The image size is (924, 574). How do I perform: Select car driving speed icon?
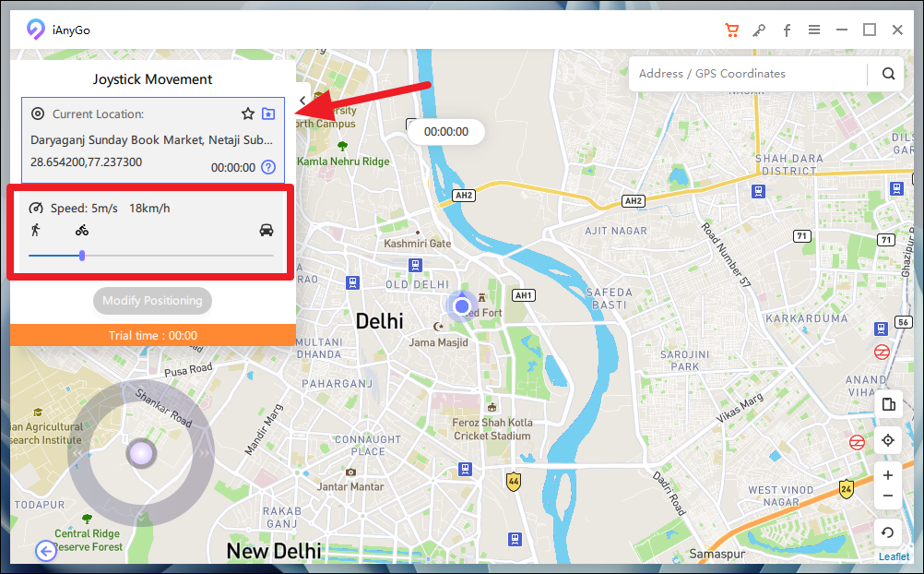tap(267, 230)
